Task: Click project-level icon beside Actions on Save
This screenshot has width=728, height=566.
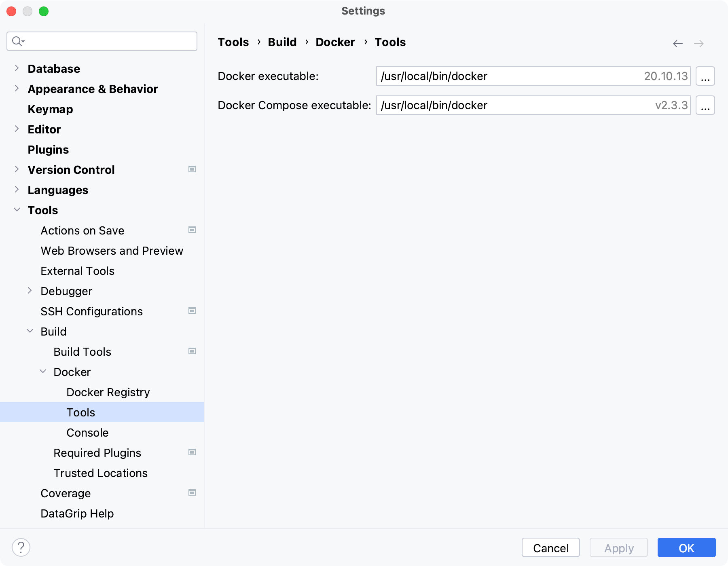Action: [x=192, y=230]
